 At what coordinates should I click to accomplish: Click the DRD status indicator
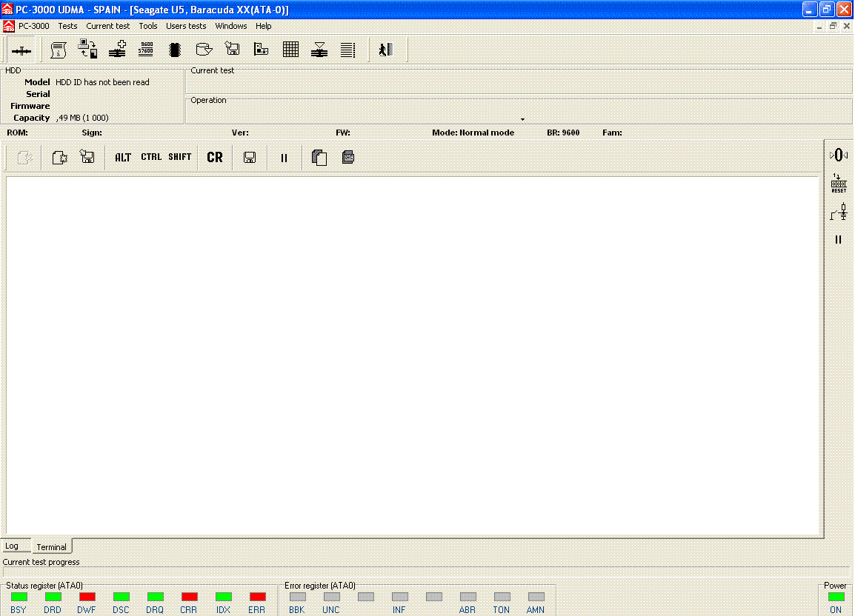click(x=53, y=597)
